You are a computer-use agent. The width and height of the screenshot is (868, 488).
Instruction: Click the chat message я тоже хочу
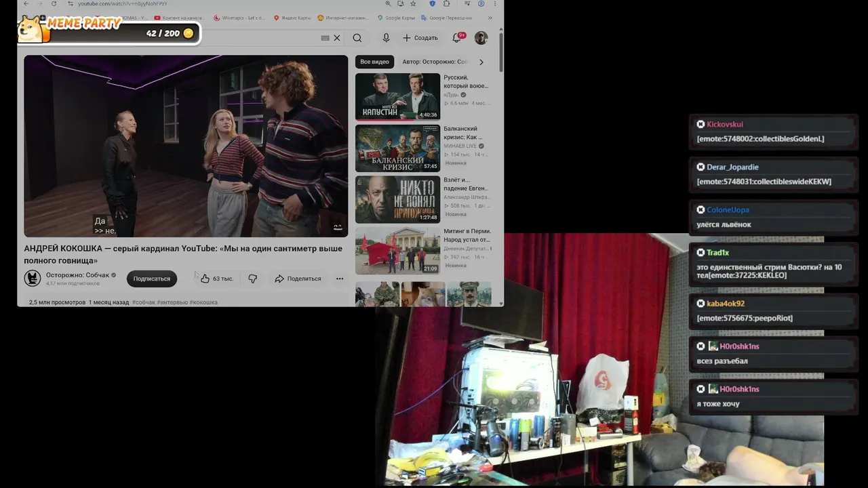[x=717, y=404]
